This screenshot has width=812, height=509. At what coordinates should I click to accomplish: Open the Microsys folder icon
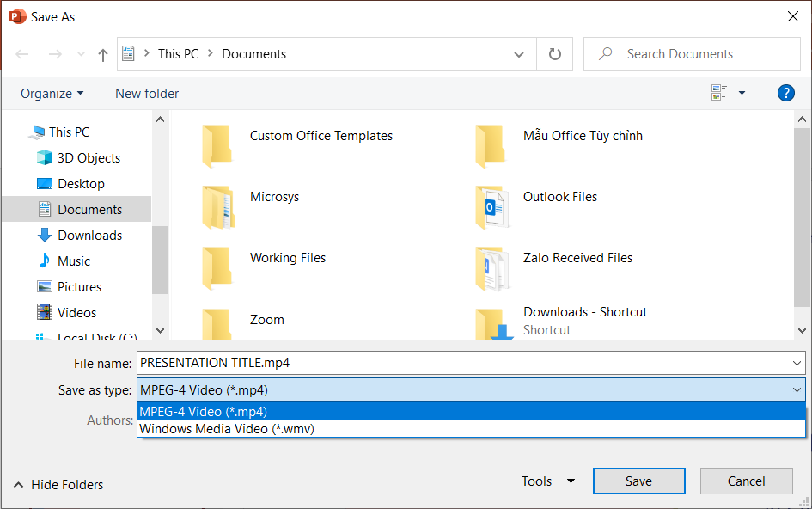(x=217, y=207)
